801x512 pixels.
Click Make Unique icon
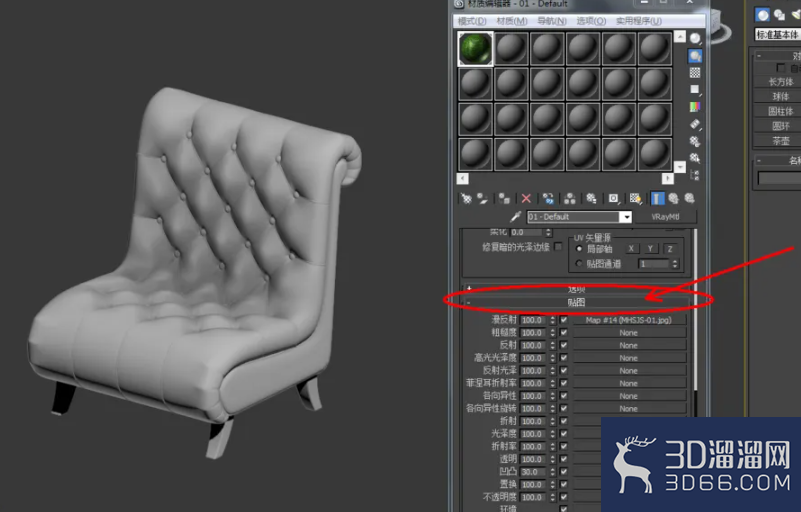tap(570, 198)
